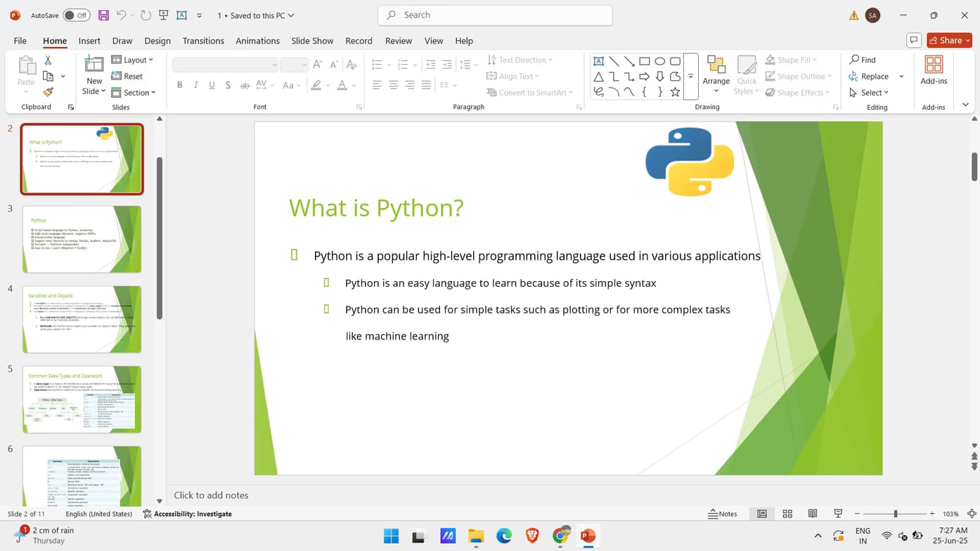The height and width of the screenshot is (551, 980).
Task: Click the Underline icon
Action: coord(212,84)
